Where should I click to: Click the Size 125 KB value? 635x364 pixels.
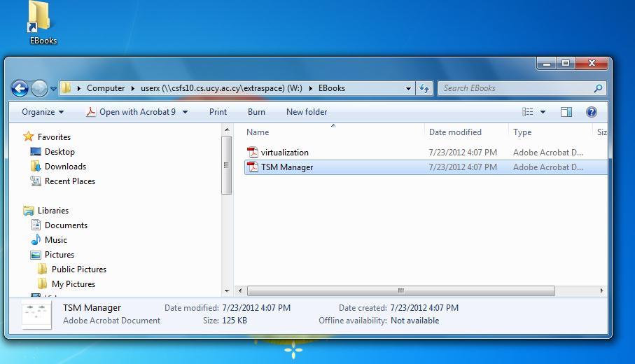click(x=235, y=321)
